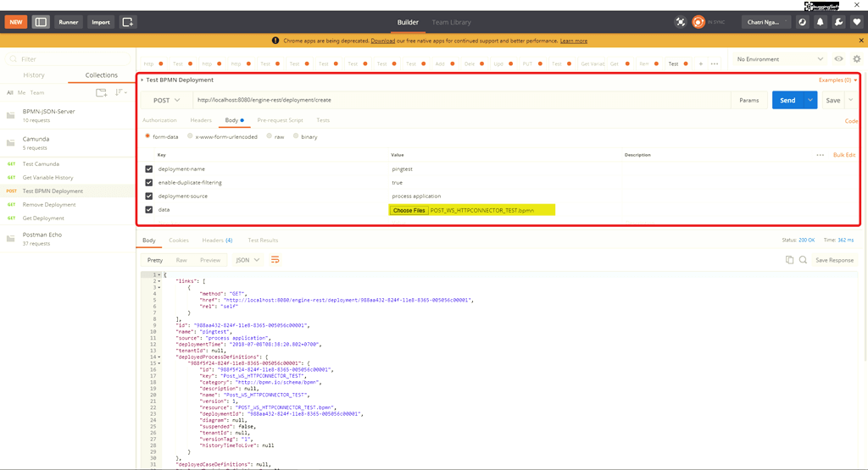The width and height of the screenshot is (868, 470).
Task: Open settings with the wrench icon
Action: point(839,22)
